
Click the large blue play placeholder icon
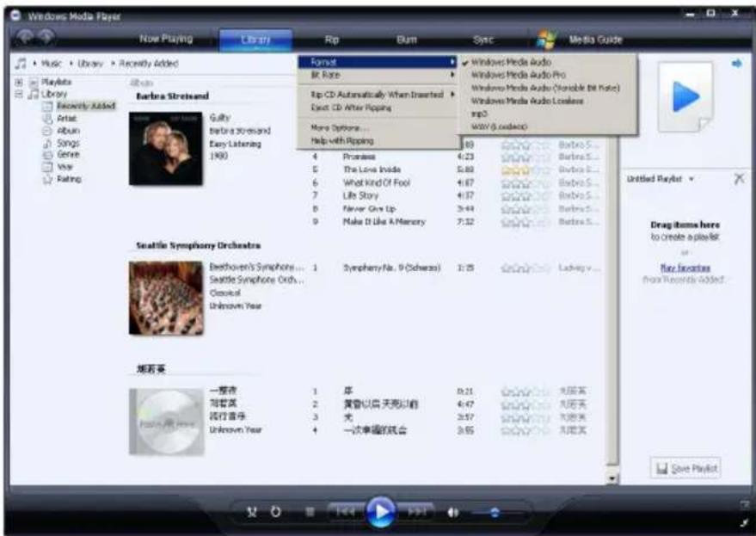685,97
